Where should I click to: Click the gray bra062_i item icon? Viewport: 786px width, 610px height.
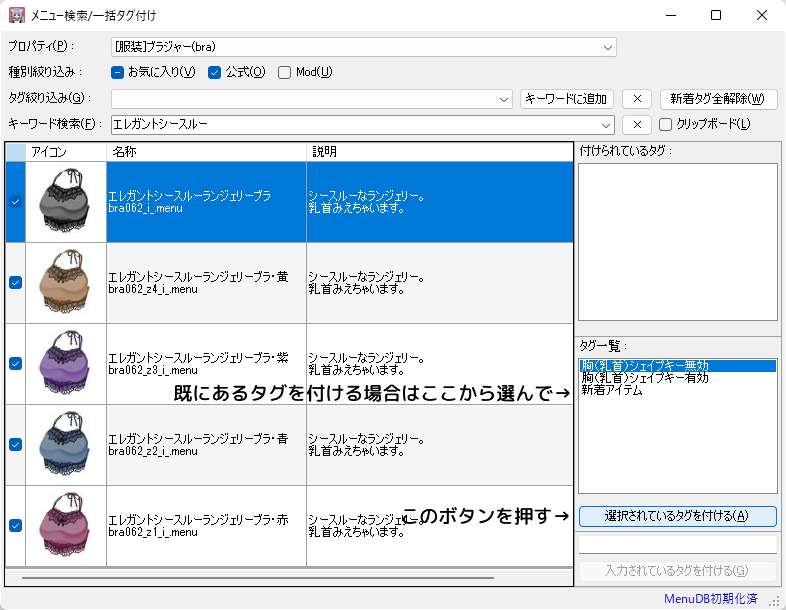pos(66,202)
